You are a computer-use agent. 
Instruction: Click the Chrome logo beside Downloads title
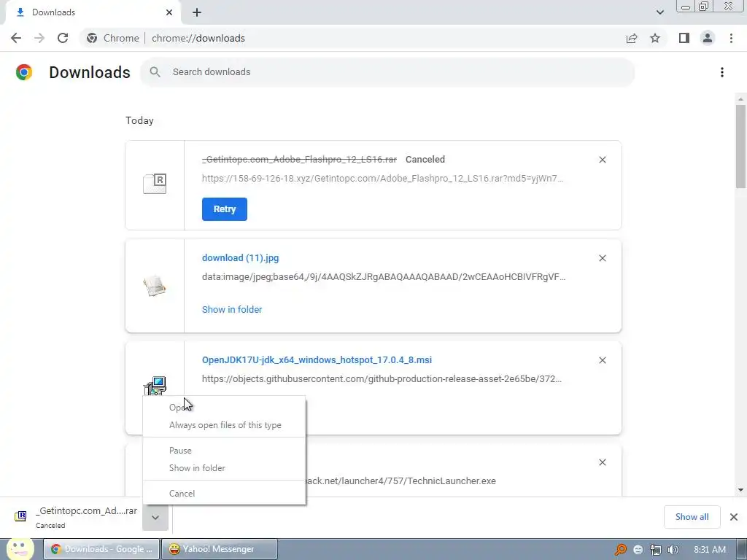click(24, 72)
